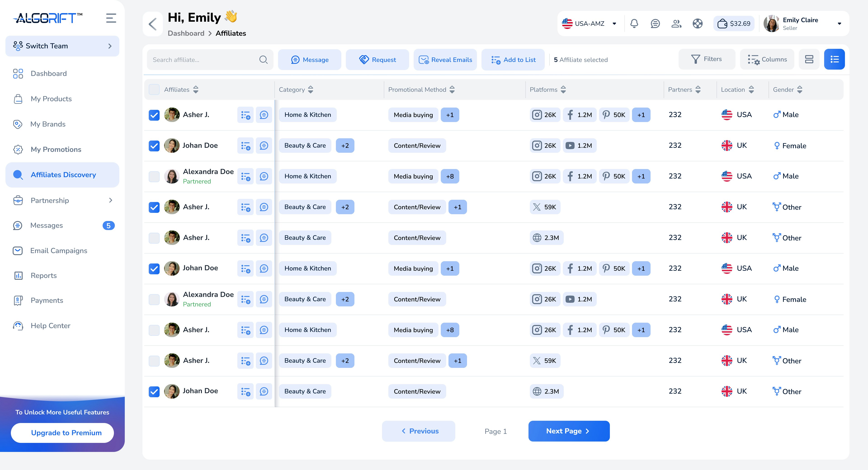
Task: Sort the table by Category column
Action: 310,89
